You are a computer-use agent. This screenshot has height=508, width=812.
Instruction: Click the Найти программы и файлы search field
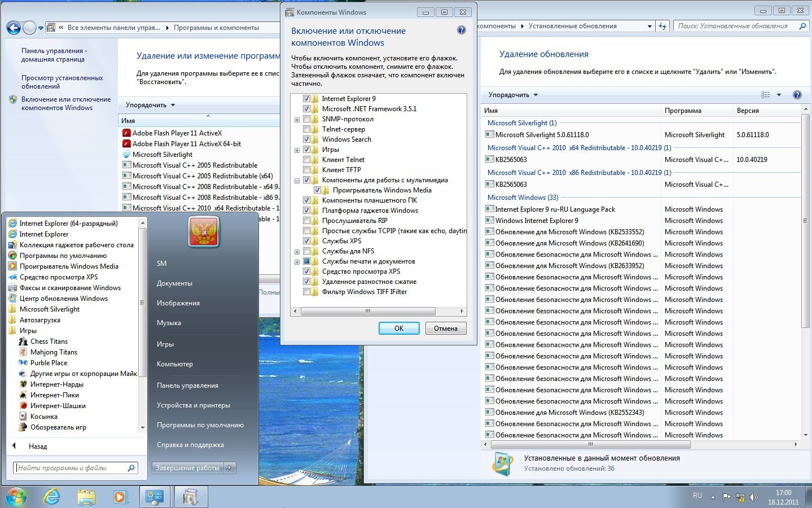[x=75, y=468]
